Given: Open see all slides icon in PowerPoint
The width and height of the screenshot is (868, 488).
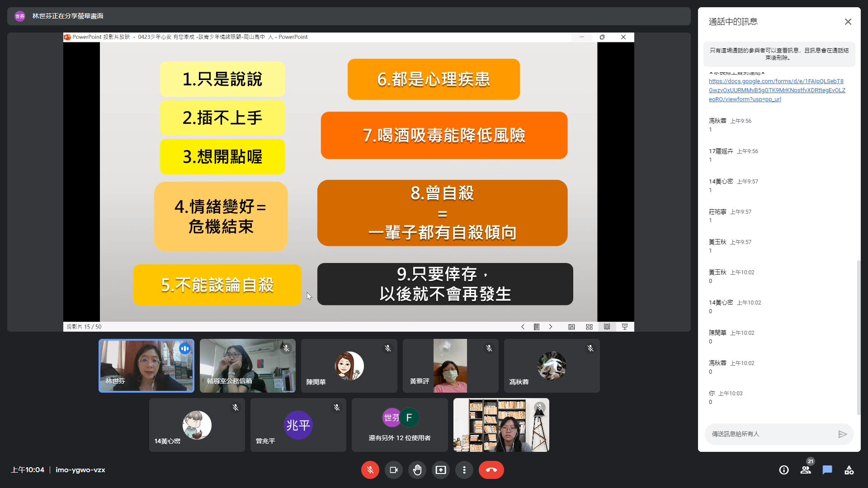Looking at the screenshot, I should point(537,327).
